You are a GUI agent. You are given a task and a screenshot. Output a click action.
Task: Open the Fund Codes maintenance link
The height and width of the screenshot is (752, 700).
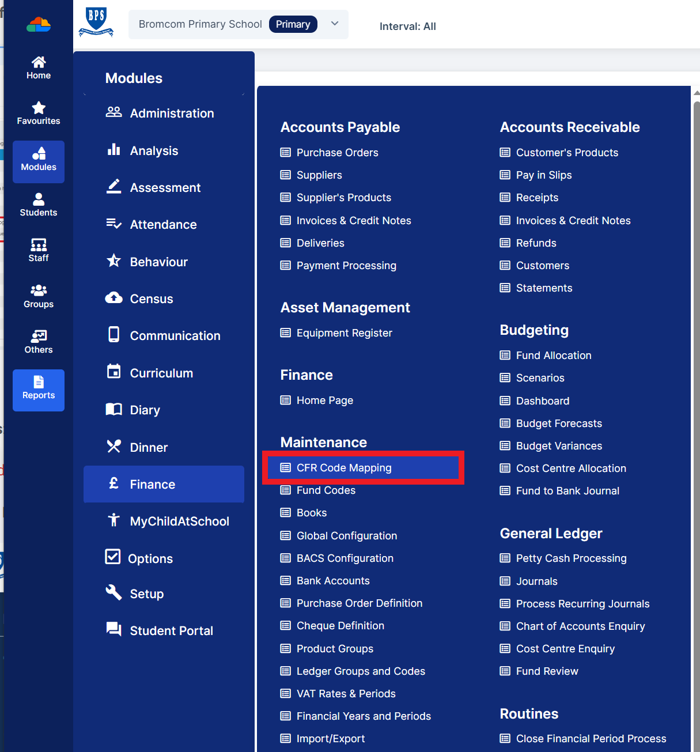(326, 490)
